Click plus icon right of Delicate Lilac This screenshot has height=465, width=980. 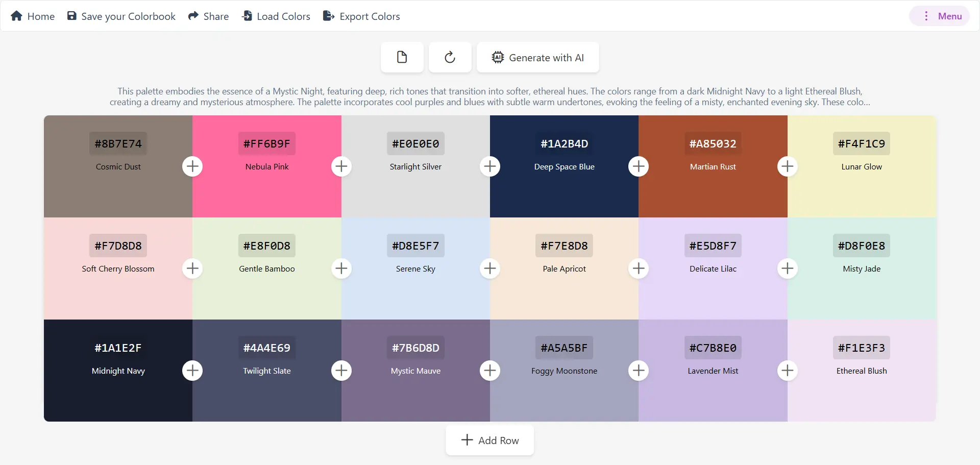788,268
